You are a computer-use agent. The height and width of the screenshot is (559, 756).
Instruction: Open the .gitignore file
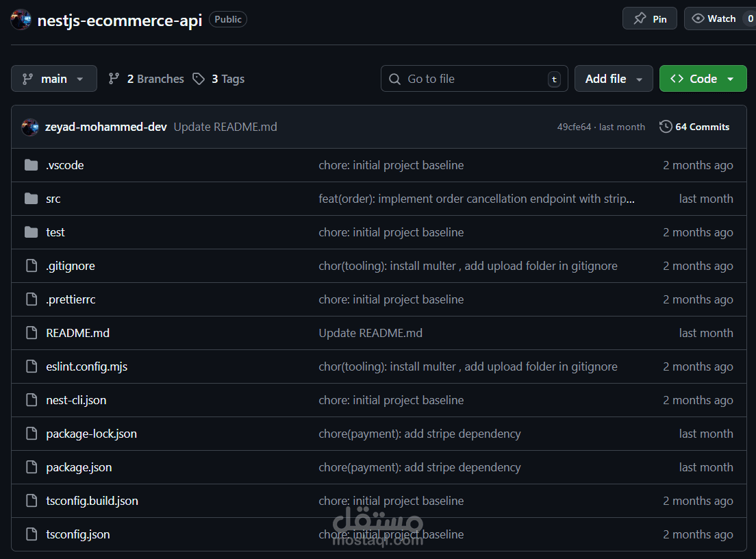pos(71,266)
